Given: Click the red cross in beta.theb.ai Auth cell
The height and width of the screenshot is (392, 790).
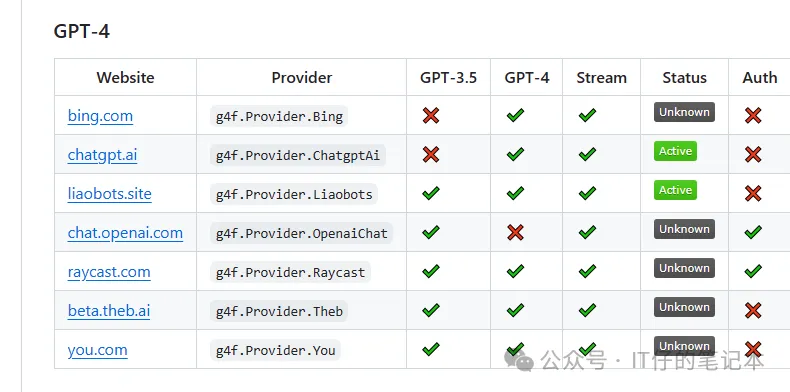Looking at the screenshot, I should pos(753,310).
